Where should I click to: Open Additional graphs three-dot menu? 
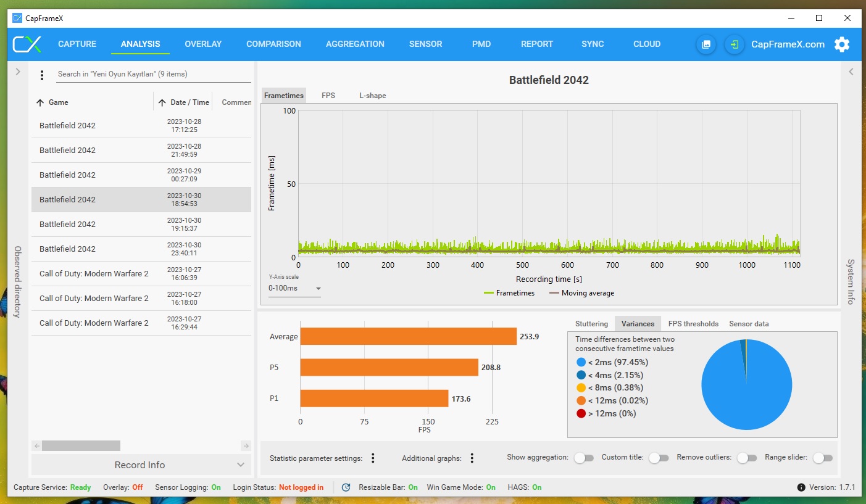(x=472, y=458)
